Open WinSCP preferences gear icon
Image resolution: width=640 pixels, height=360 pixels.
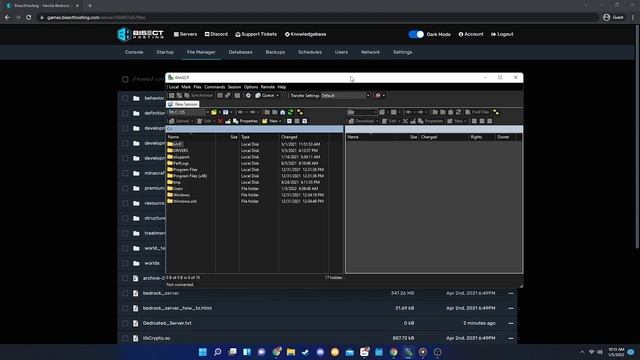[248, 96]
